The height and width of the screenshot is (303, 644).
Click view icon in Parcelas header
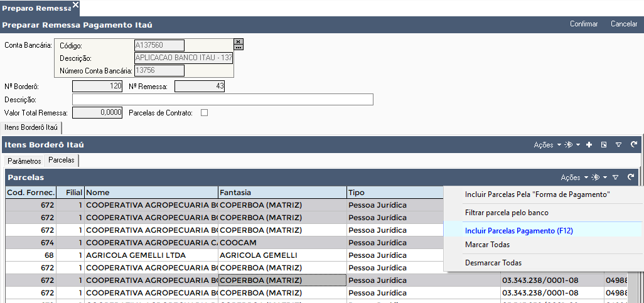pyautogui.click(x=596, y=178)
